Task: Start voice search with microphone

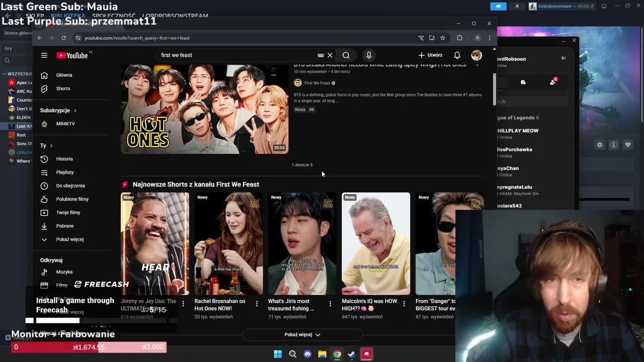Action: [x=369, y=55]
